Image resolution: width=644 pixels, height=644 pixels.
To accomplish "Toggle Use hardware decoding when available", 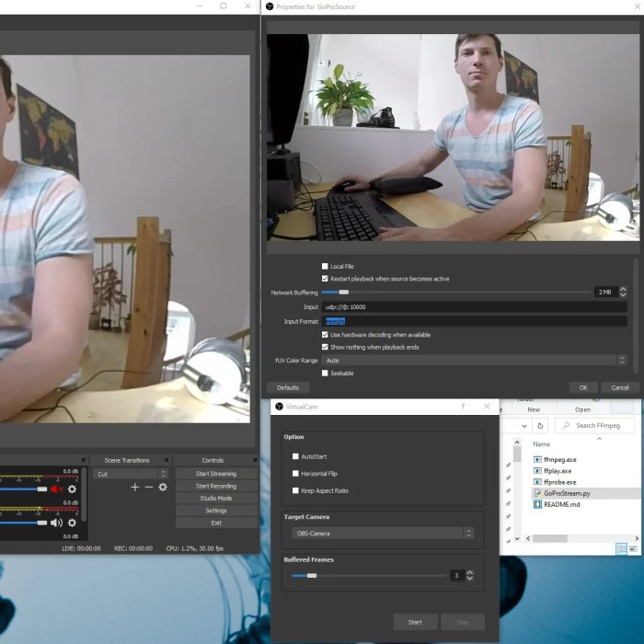I will [x=325, y=335].
